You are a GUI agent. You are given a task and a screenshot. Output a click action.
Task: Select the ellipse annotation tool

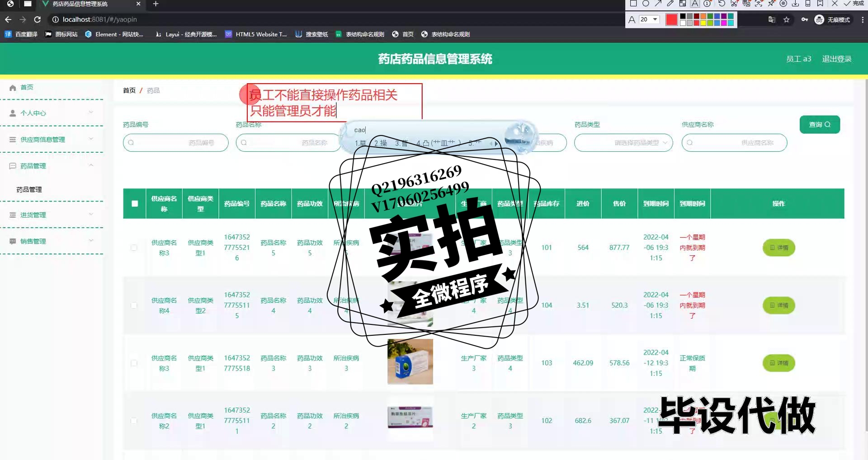[646, 3]
